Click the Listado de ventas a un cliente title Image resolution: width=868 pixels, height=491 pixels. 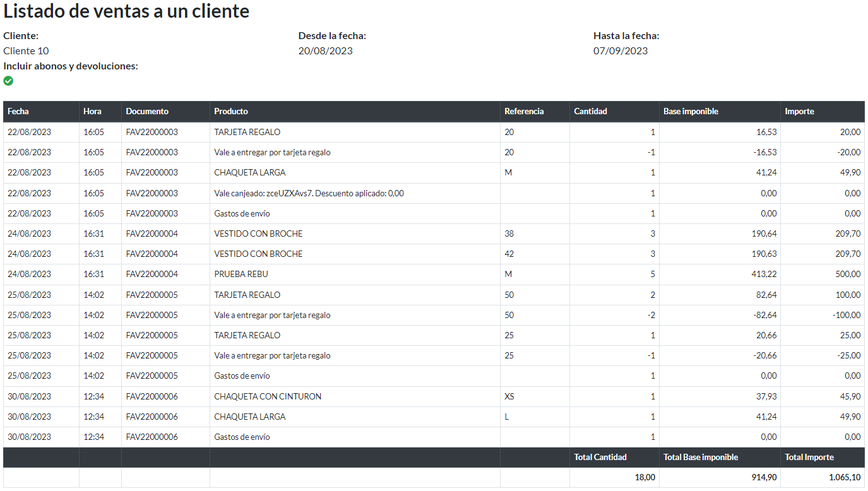[126, 11]
